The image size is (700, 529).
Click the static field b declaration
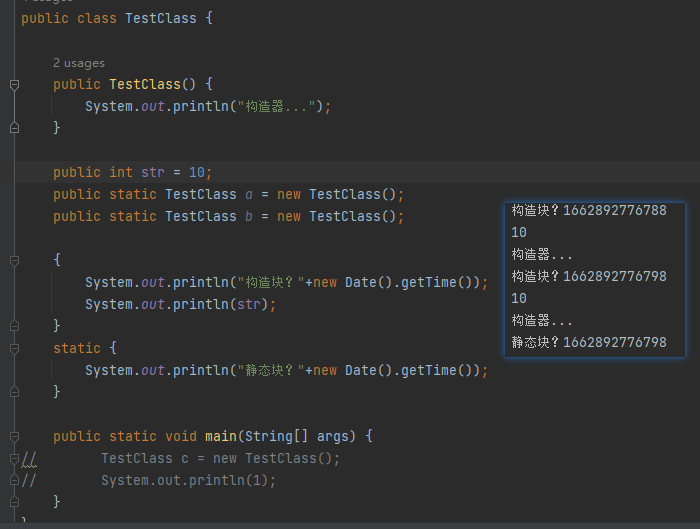(x=249, y=216)
